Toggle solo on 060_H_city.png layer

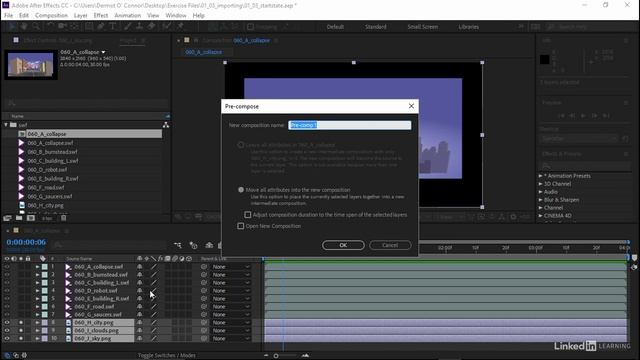(x=21, y=322)
